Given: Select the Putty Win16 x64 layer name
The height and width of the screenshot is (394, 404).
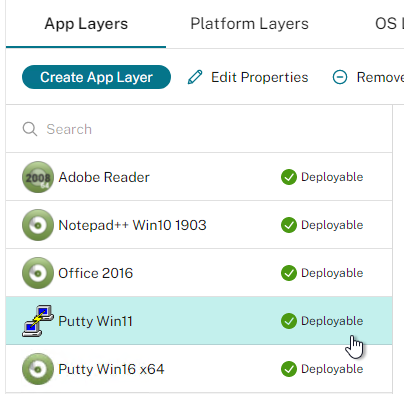Looking at the screenshot, I should (x=111, y=369).
